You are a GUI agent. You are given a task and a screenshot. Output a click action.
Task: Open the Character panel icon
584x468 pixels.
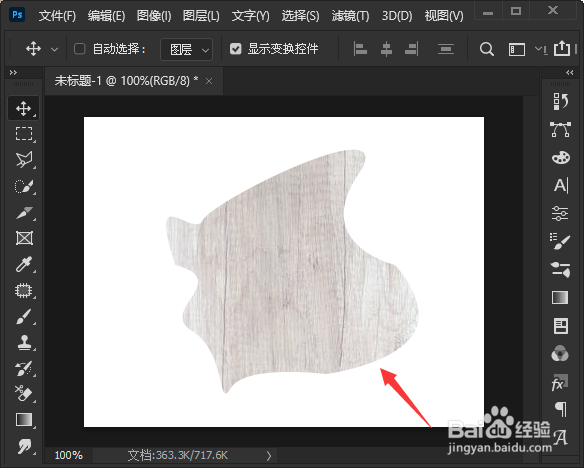[x=561, y=185]
